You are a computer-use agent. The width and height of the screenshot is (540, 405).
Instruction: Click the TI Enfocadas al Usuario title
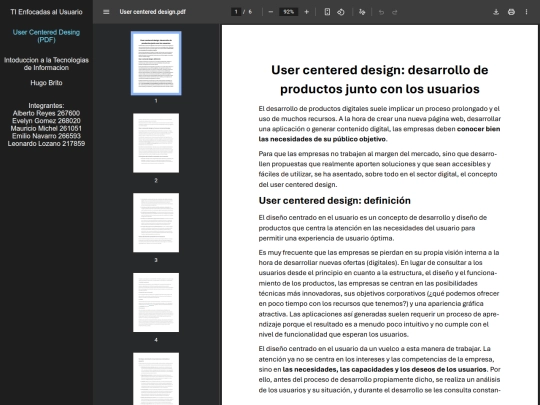pos(46,12)
